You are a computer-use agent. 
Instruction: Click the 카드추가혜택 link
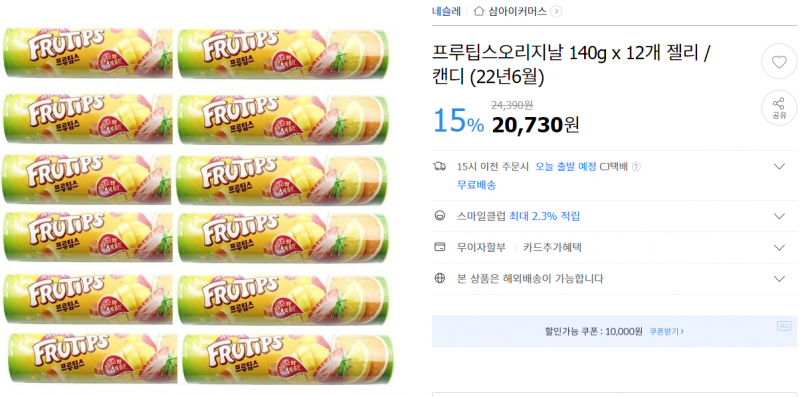[x=552, y=247]
